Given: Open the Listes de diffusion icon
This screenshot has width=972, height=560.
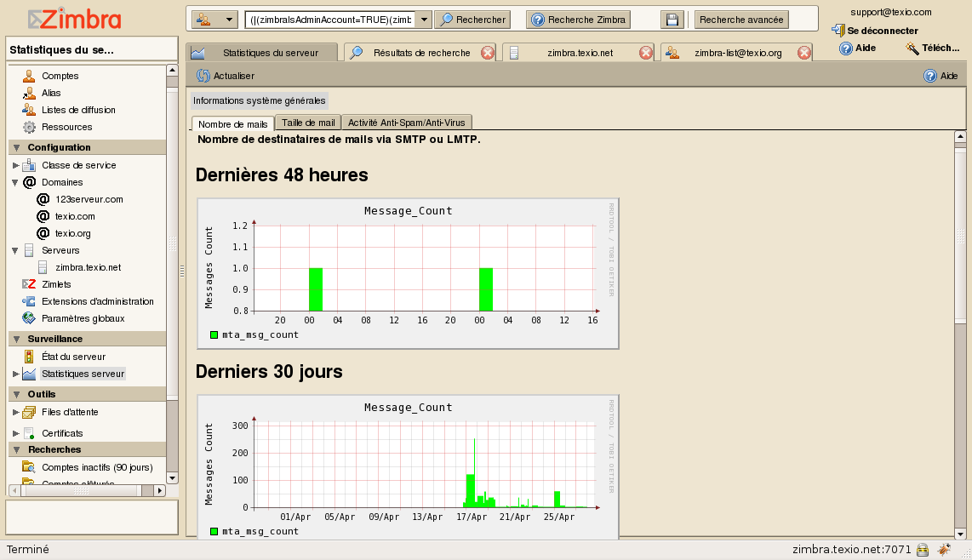Looking at the screenshot, I should [29, 110].
